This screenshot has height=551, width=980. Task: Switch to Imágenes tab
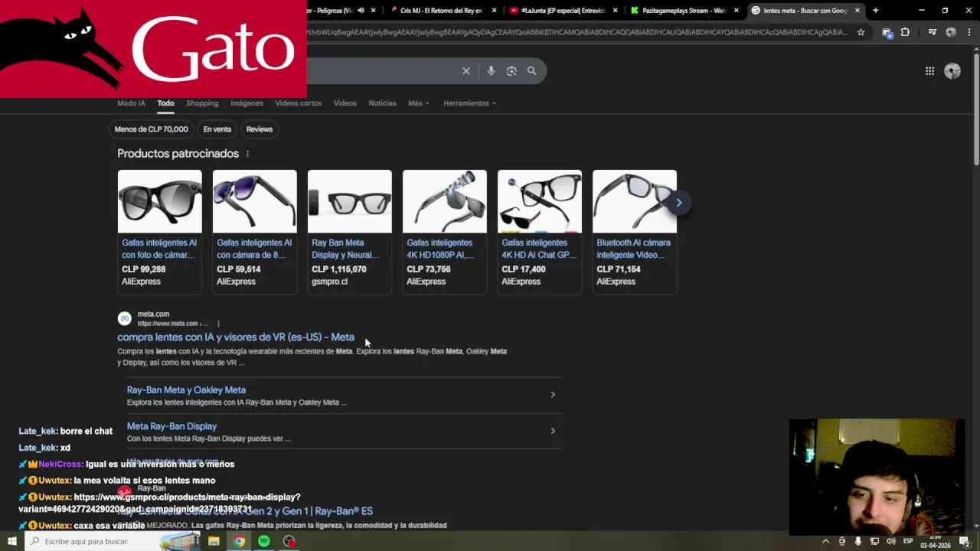[x=247, y=103]
